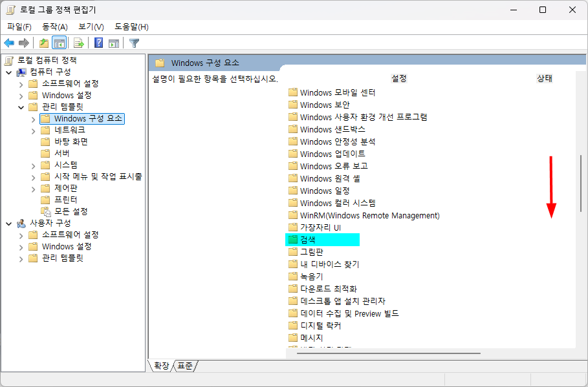The height and width of the screenshot is (387, 588).
Task: Click folder icon beside 메시지
Action: (x=293, y=337)
